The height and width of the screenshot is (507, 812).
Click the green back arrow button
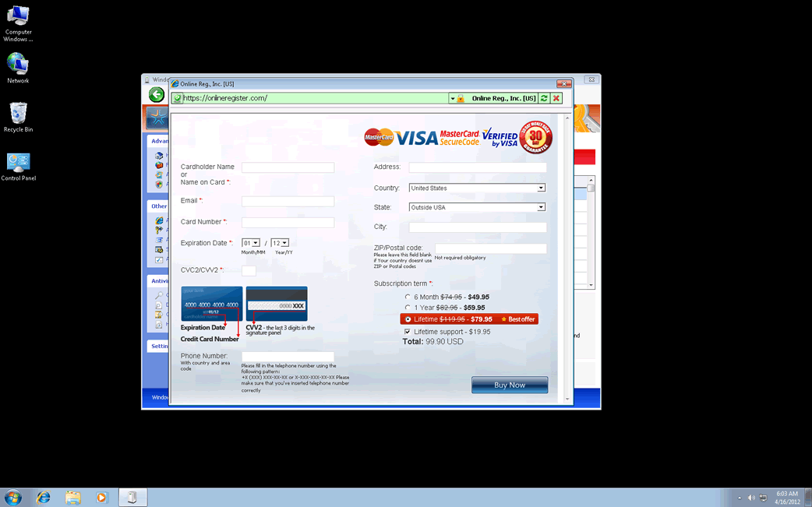point(157,95)
